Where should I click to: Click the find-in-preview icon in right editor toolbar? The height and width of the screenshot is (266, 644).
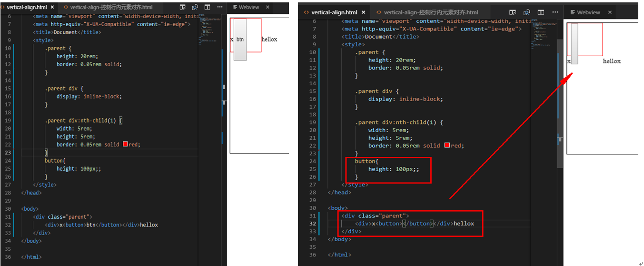point(527,12)
